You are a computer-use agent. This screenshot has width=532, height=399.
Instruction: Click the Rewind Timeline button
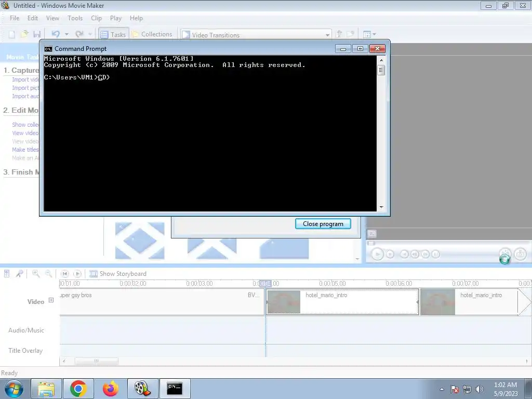(x=64, y=273)
